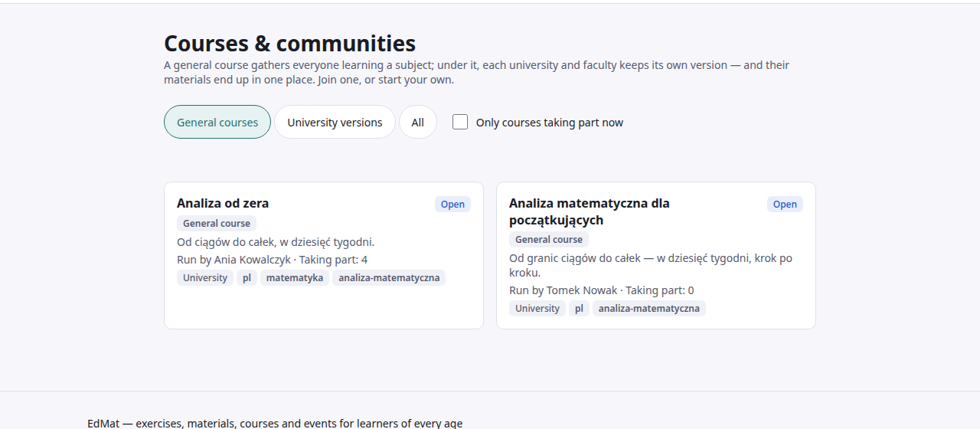Click Open badge on Analiza od zera card
The height and width of the screenshot is (429, 980).
(452, 204)
